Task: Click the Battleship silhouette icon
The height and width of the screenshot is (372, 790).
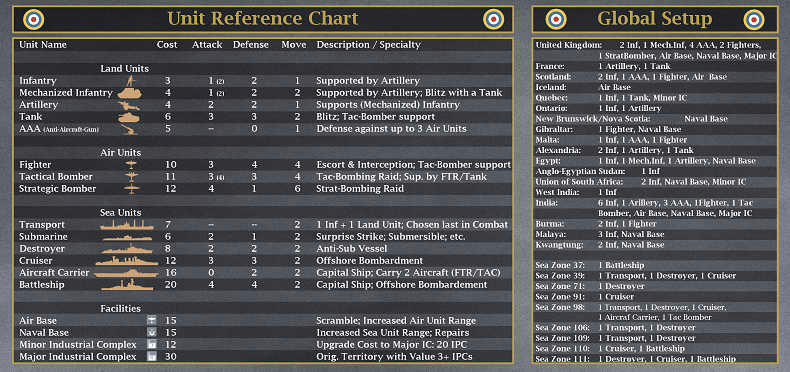Action: coord(126,285)
